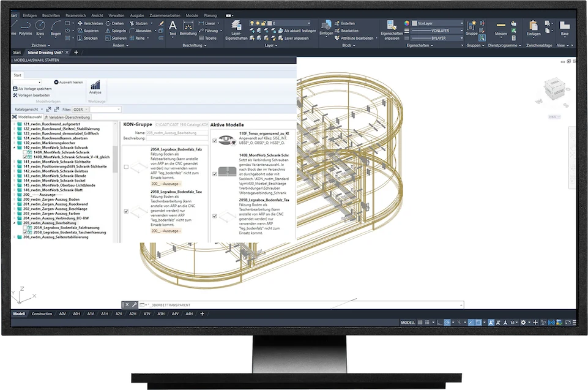Uncheck 205B_Legrabox_Bodenfalz_Taschenfraesung tree checkbox
Viewport: 588px width, 390px height.
[x=26, y=233]
